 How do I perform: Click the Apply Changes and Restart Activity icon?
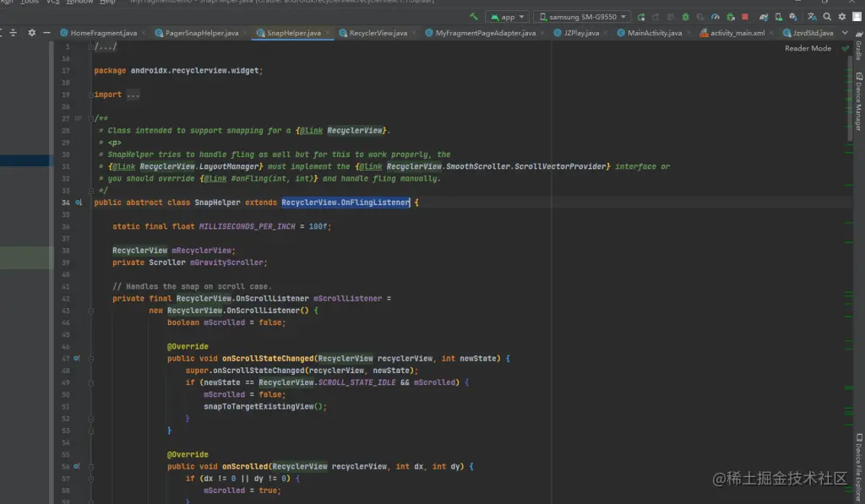coord(656,17)
